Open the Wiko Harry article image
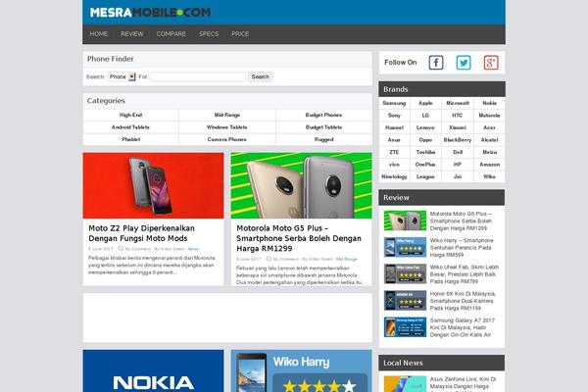The width and height of the screenshot is (588, 392). click(x=302, y=371)
